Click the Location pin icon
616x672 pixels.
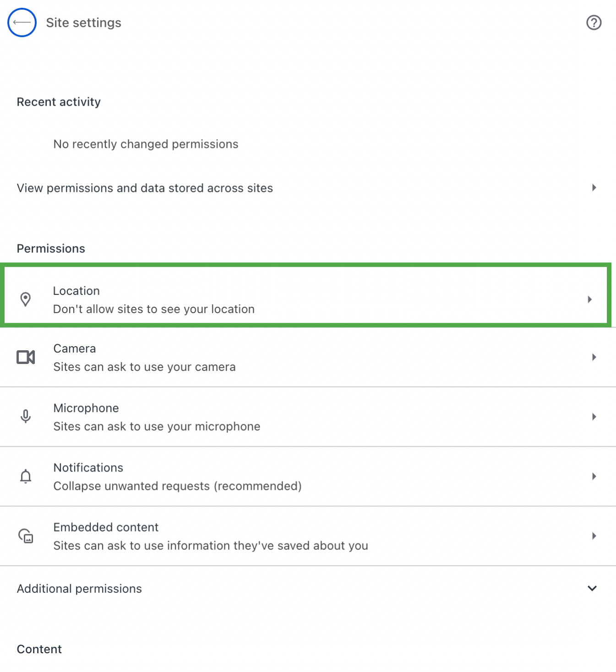click(26, 299)
